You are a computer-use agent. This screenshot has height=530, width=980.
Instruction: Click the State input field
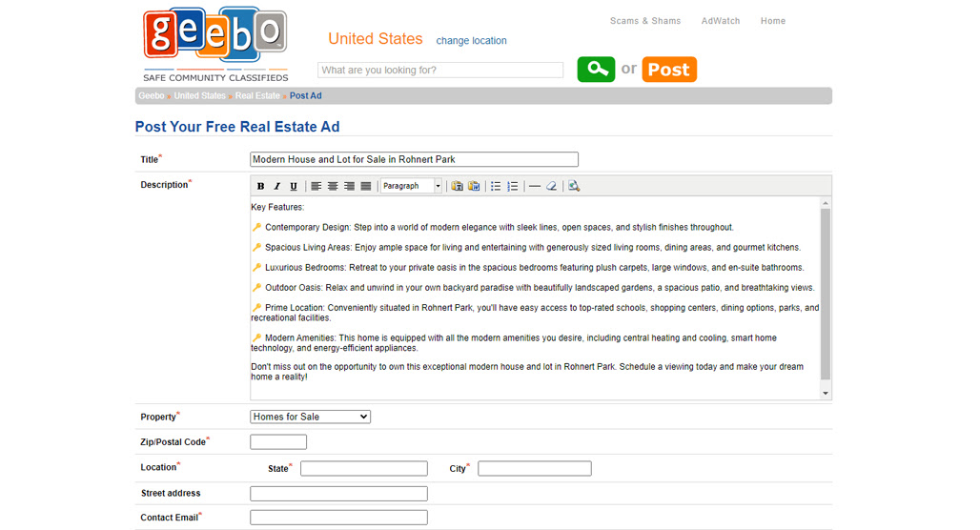[364, 468]
